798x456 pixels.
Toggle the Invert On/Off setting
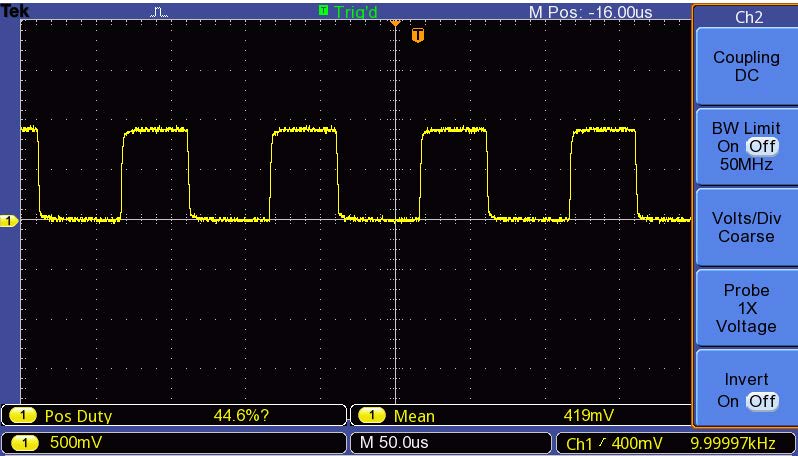745,390
